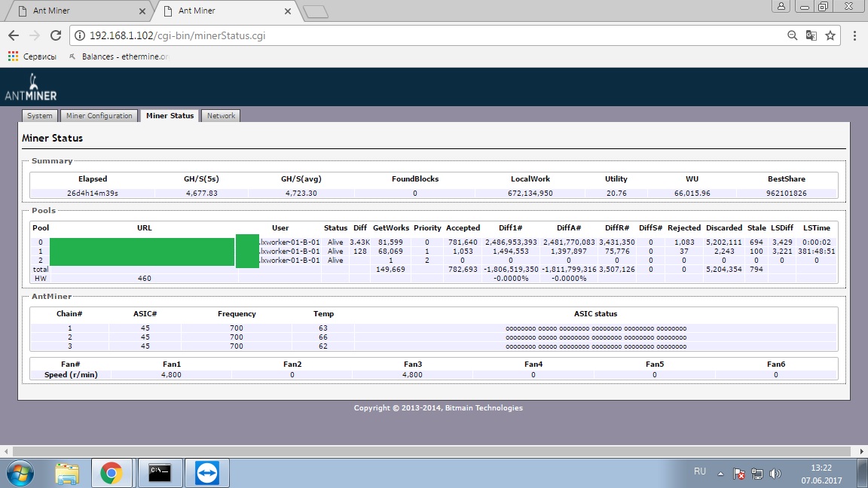Open the Chrome three-dot menu
868x488 pixels.
click(854, 35)
